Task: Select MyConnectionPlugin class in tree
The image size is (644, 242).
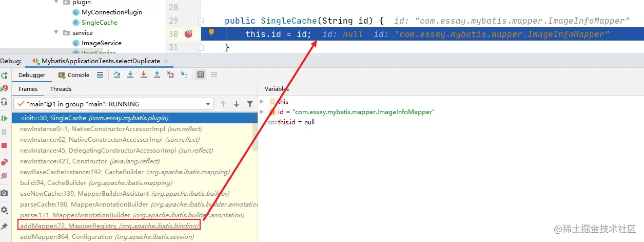Action: click(112, 12)
